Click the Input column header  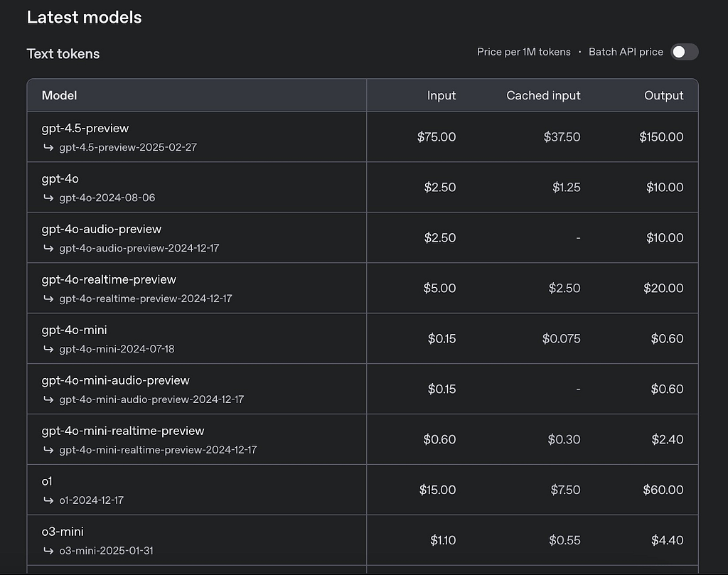(x=441, y=95)
